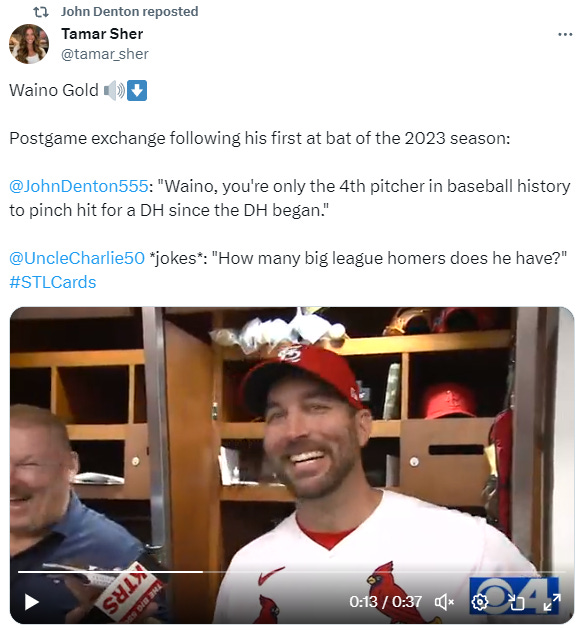Viewport: 585px width, 630px height.
Task: Open the tweet more options menu
Action: tap(565, 35)
